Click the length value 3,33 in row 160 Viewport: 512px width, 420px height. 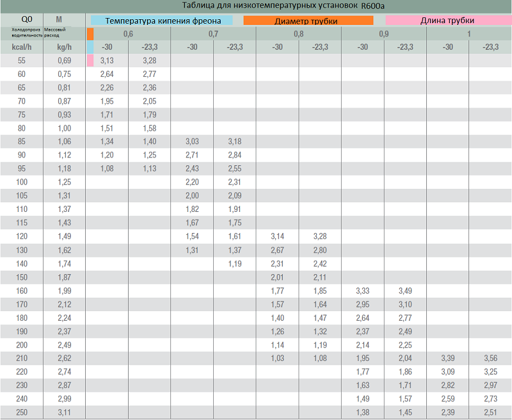pos(363,291)
